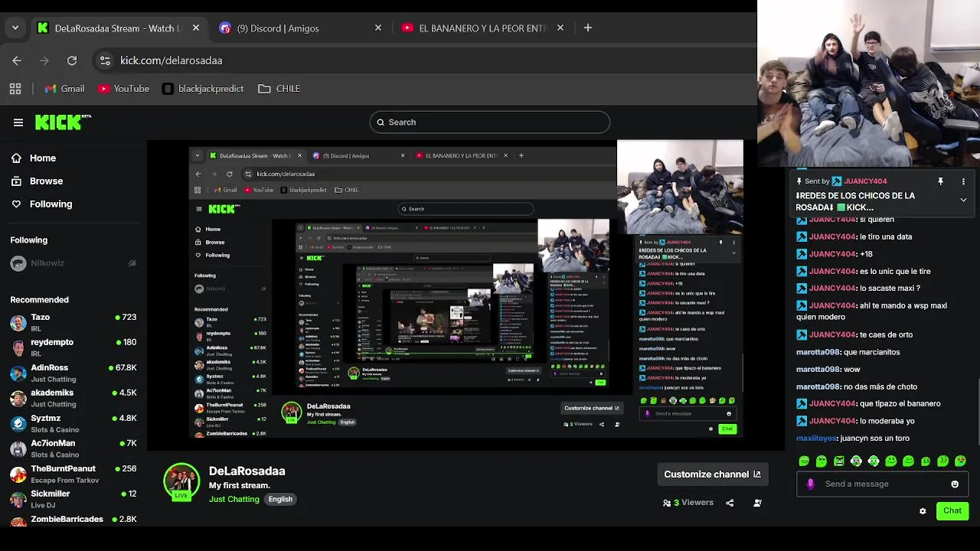
Task: Close the Discord Amigos tab
Action: [378, 28]
